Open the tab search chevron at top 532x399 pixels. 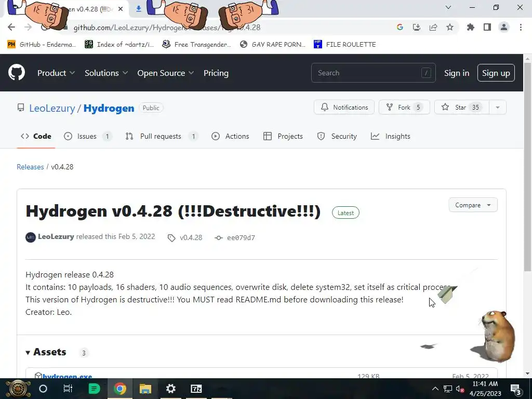coord(448,7)
